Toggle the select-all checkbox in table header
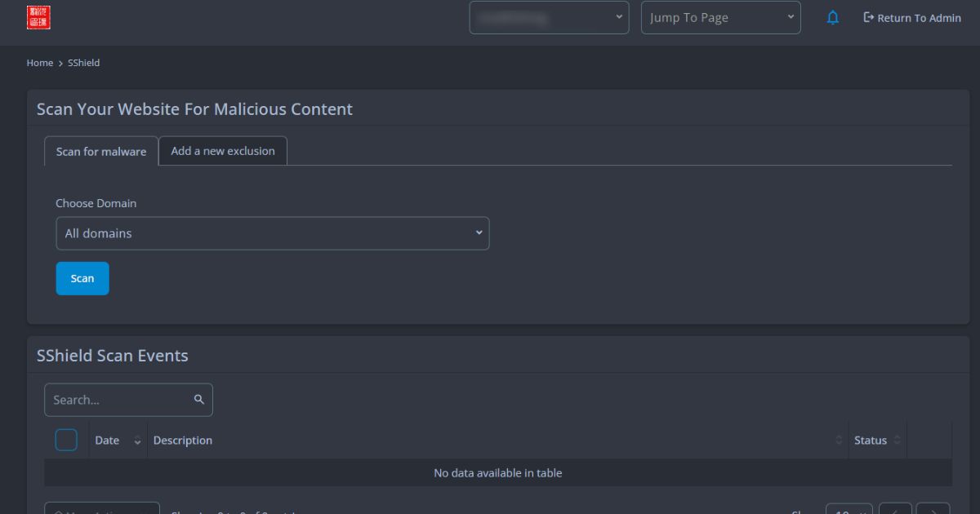This screenshot has width=980, height=514. 66,441
